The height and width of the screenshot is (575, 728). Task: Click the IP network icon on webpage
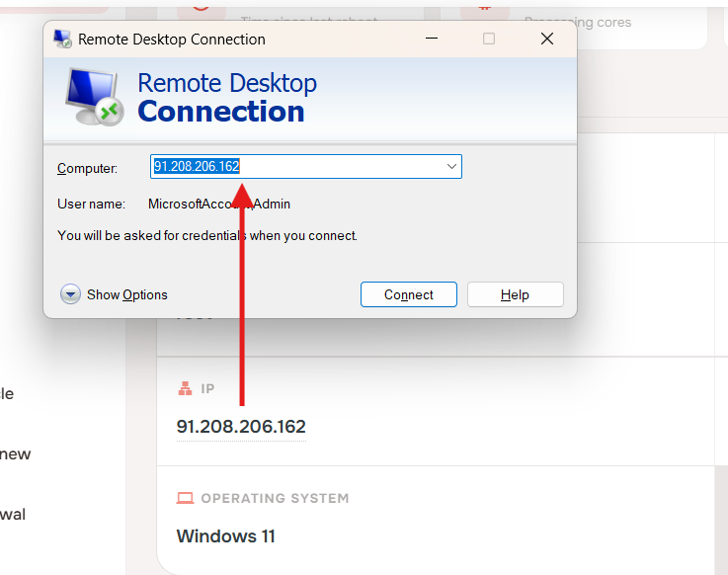186,388
